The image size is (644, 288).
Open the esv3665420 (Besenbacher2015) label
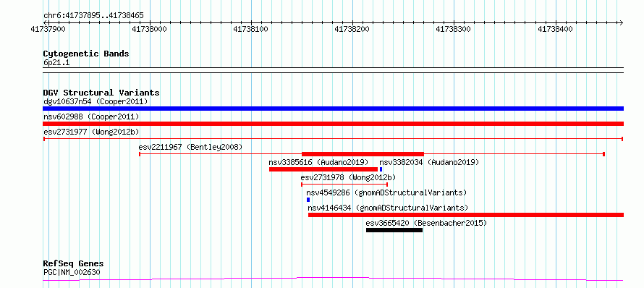point(426,223)
